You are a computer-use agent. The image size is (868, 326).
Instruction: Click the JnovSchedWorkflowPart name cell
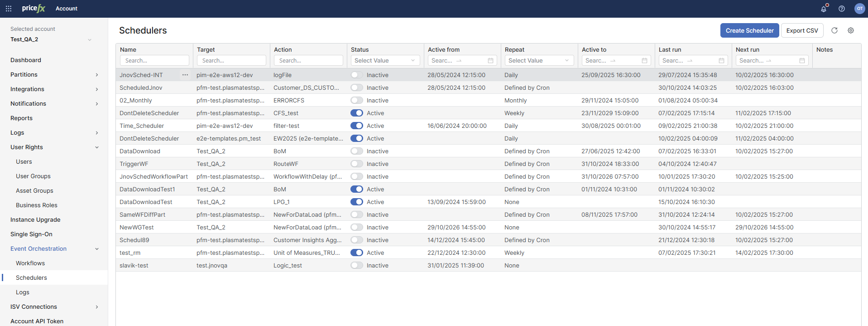tap(153, 176)
